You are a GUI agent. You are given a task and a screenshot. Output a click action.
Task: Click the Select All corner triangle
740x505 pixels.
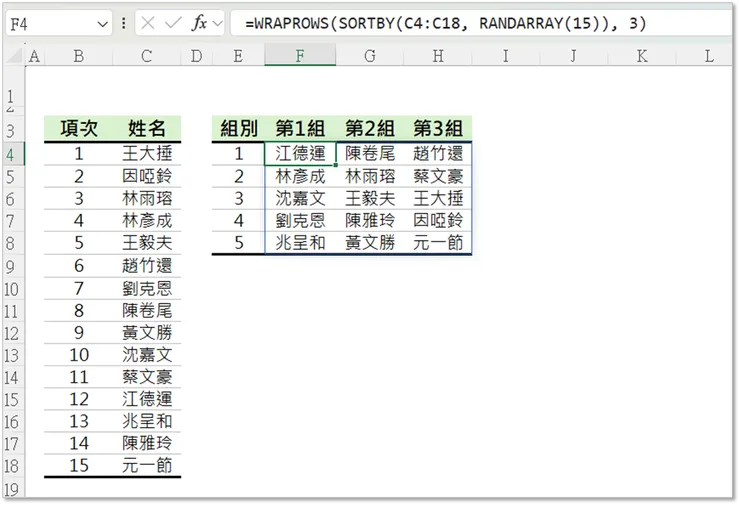14,56
